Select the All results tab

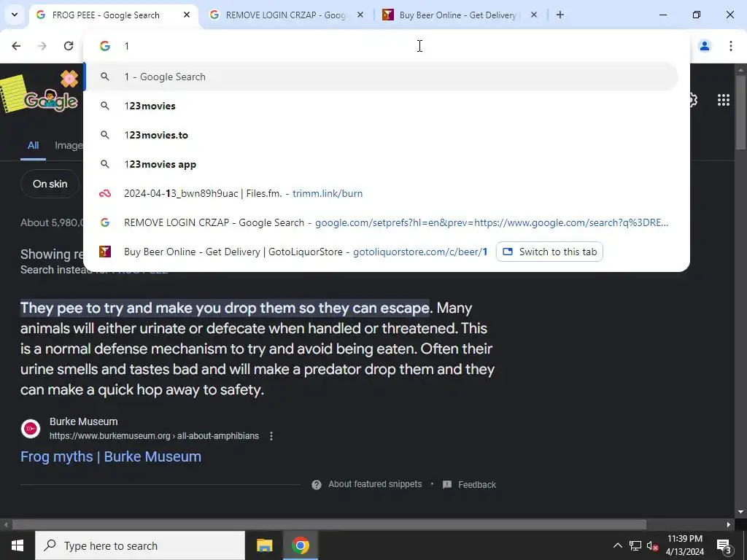[33, 145]
